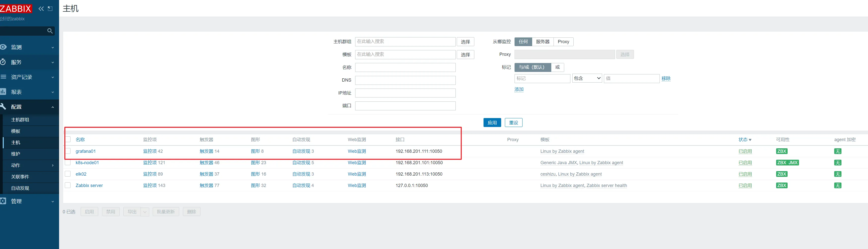The image size is (868, 249).
Task: Click the 管理 gear icon
Action: click(3, 201)
